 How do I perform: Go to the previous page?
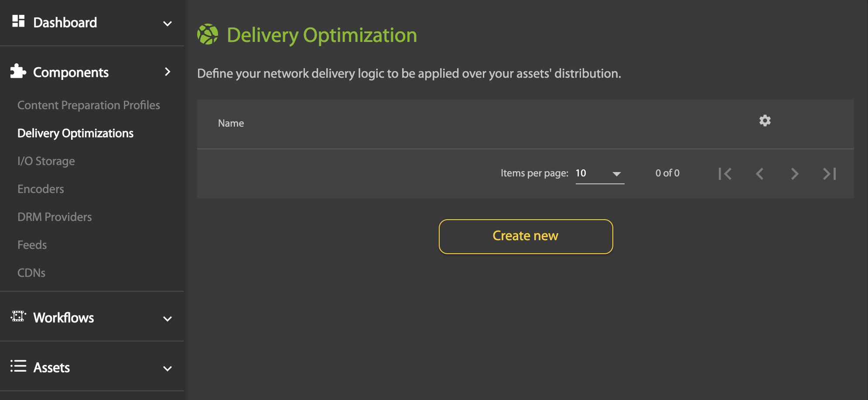[x=760, y=174]
